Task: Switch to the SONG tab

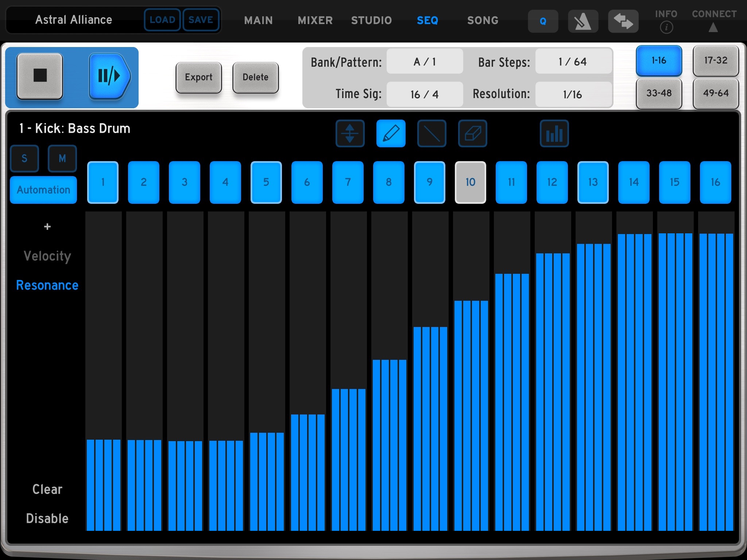Action: (483, 20)
